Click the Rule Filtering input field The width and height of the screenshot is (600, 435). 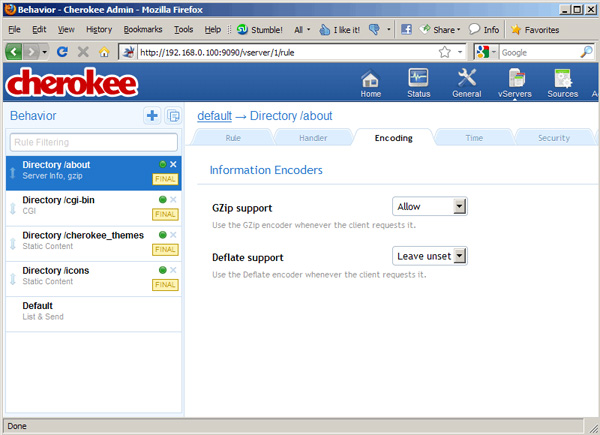coord(94,142)
